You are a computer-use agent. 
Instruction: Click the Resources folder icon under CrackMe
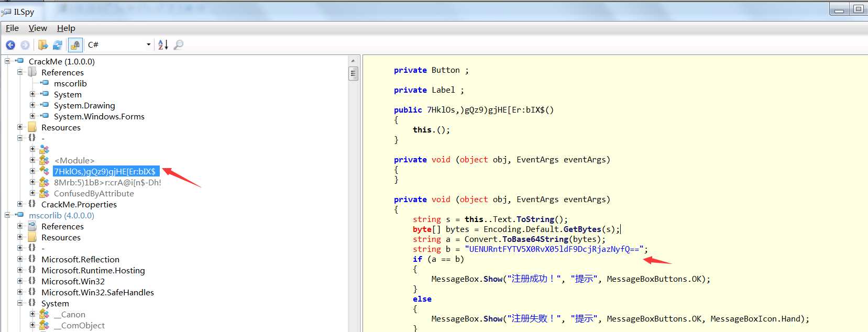(32, 127)
